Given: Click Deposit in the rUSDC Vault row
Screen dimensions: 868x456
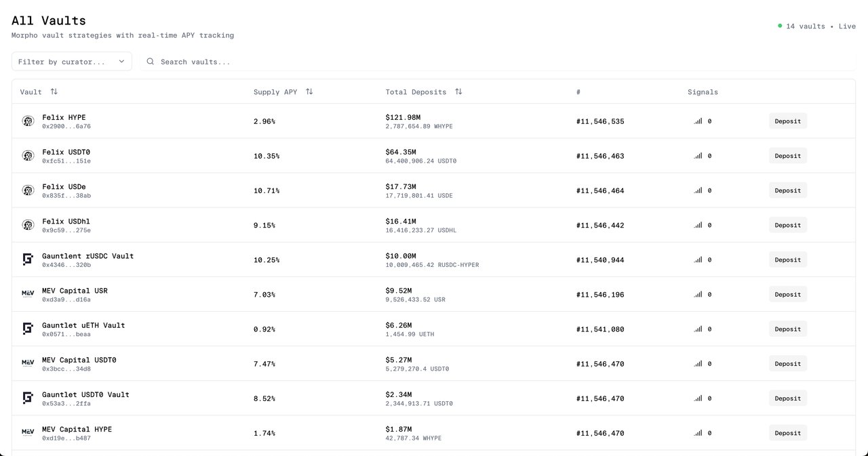Looking at the screenshot, I should pyautogui.click(x=788, y=260).
